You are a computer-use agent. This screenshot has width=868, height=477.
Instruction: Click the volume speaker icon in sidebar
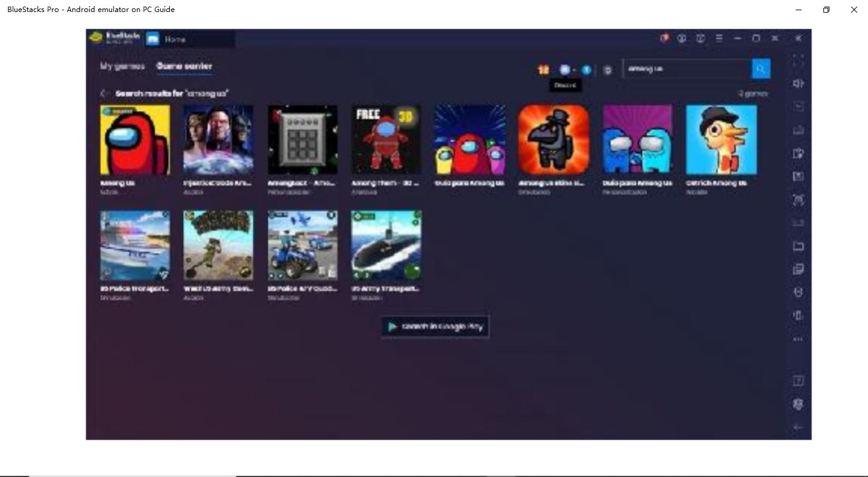click(x=798, y=84)
